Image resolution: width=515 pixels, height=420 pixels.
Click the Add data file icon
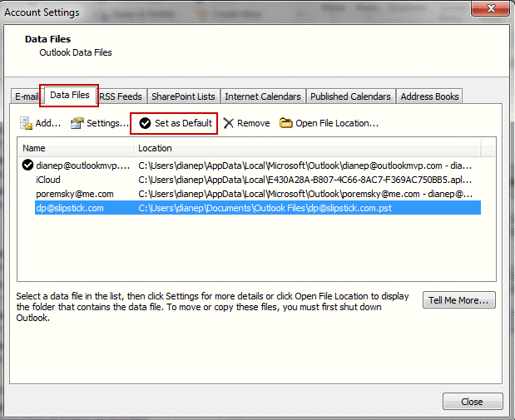point(26,123)
